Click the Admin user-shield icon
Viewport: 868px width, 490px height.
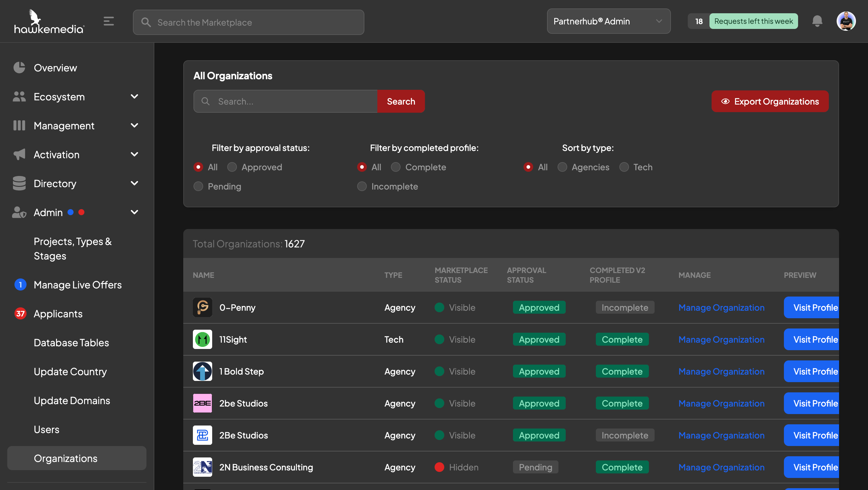pos(19,212)
